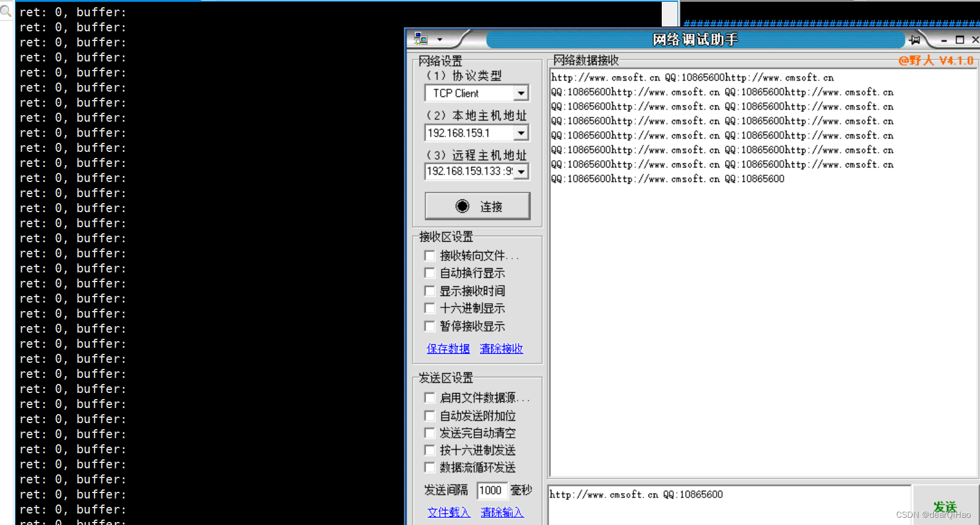Image resolution: width=980 pixels, height=525 pixels.
Task: Enable 按十六进制发送 checkbox
Action: 430,450
